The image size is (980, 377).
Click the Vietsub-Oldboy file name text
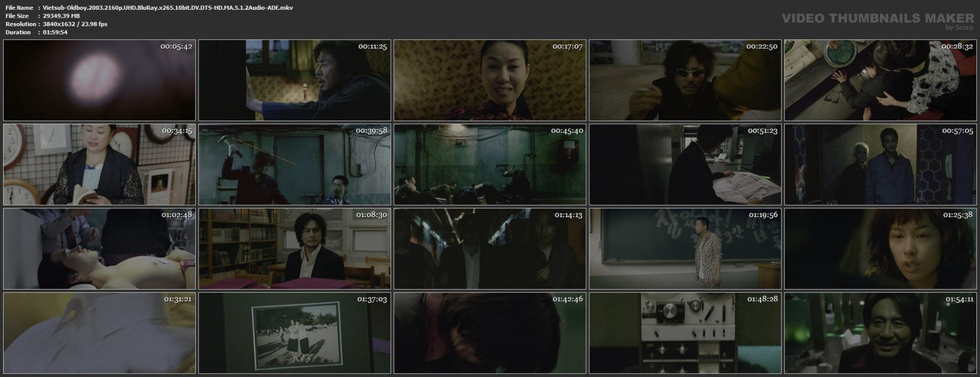pos(168,7)
